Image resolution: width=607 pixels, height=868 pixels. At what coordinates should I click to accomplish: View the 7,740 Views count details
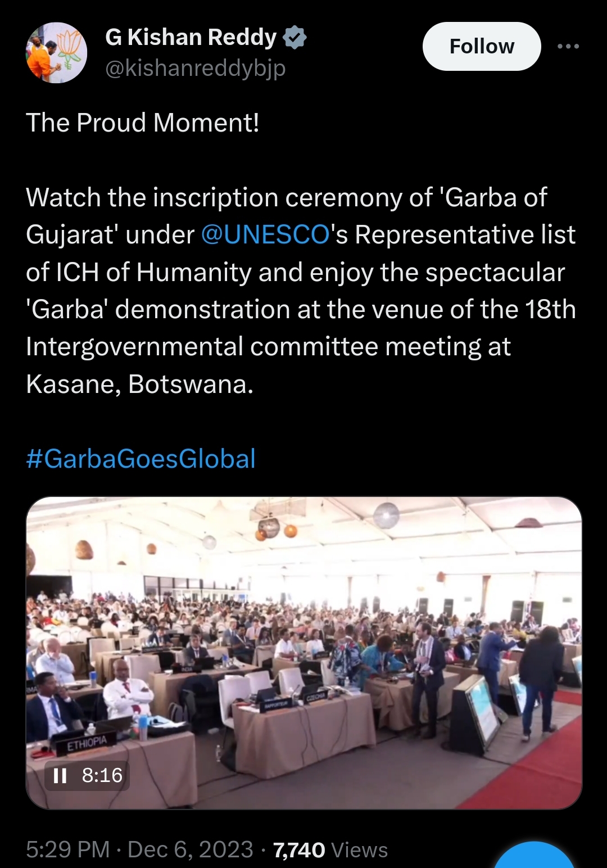pos(330,850)
